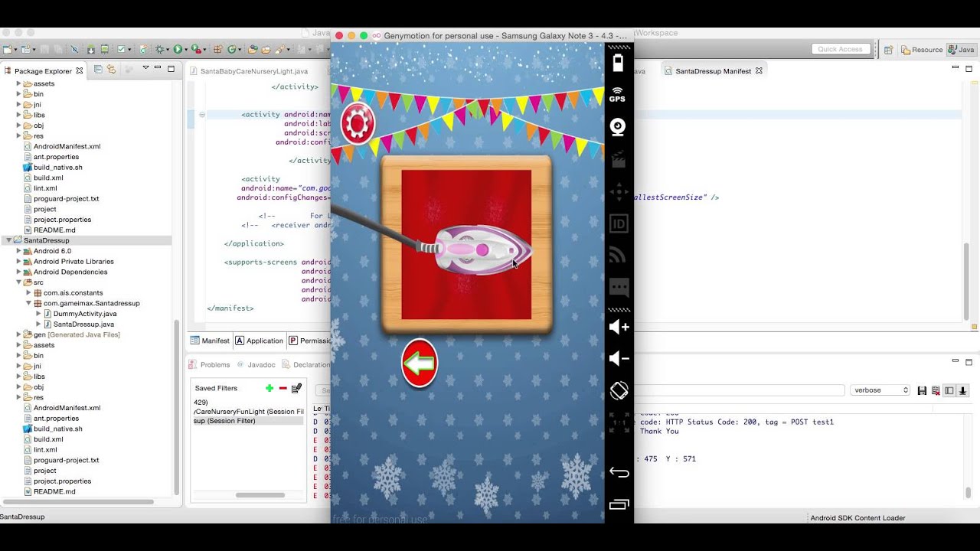Toggle saved filters view display in LogCat

[949, 390]
